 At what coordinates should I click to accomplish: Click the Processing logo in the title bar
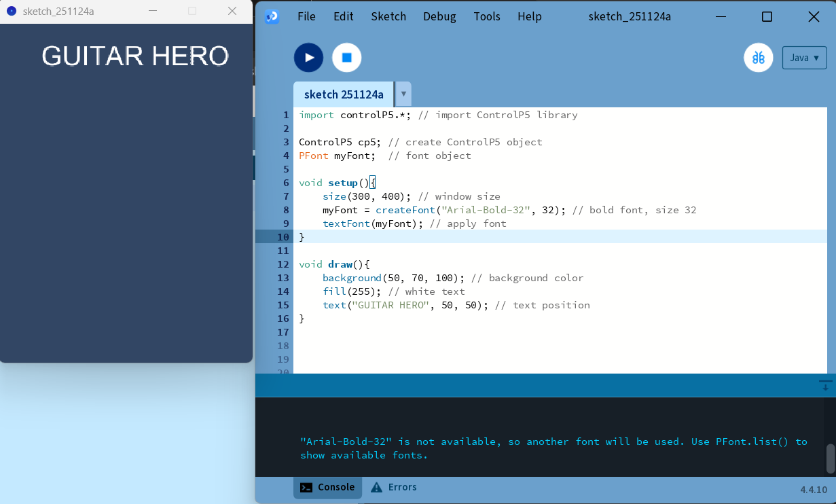[x=271, y=16]
